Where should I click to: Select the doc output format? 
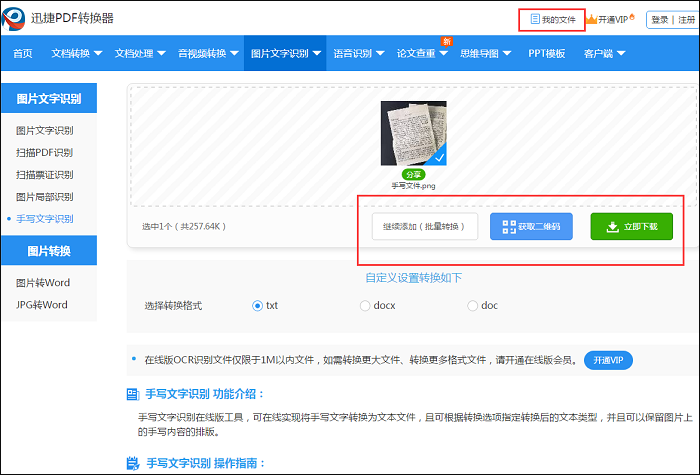472,306
